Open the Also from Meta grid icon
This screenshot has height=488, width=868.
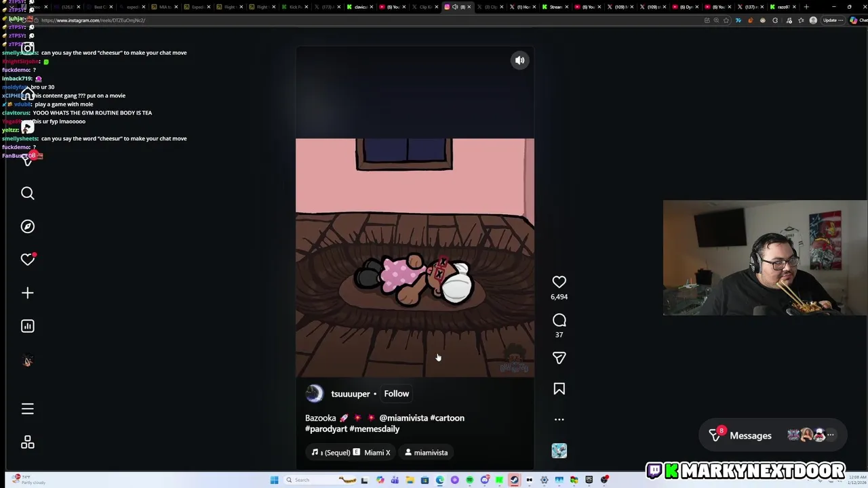(x=27, y=442)
